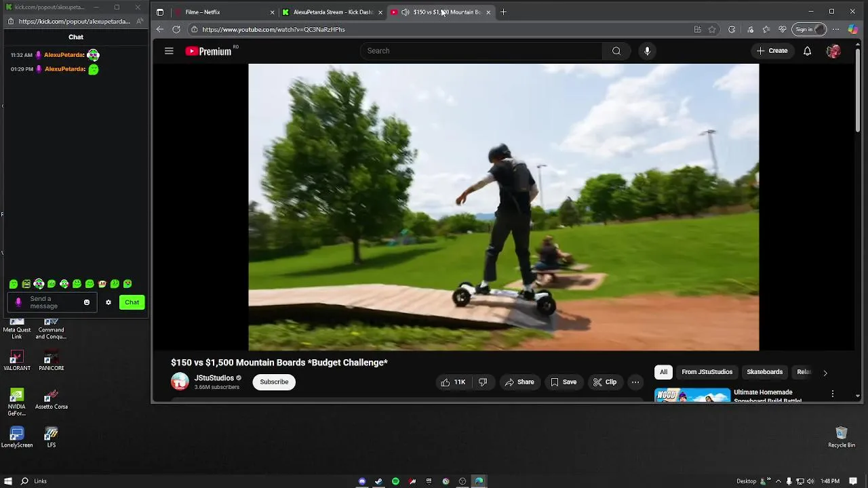This screenshot has width=868, height=488.
Task: Open Discord from the taskbar
Action: click(x=362, y=481)
